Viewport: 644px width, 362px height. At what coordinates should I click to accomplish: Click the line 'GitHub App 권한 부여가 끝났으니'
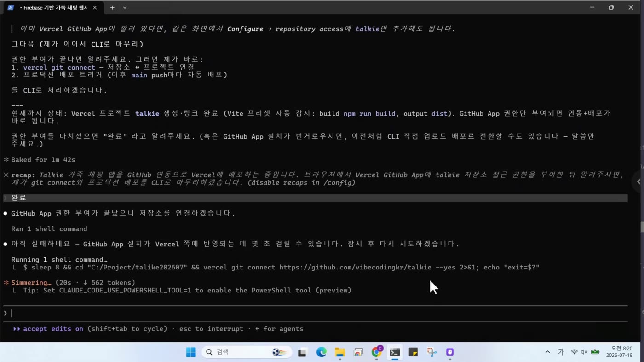click(x=123, y=213)
